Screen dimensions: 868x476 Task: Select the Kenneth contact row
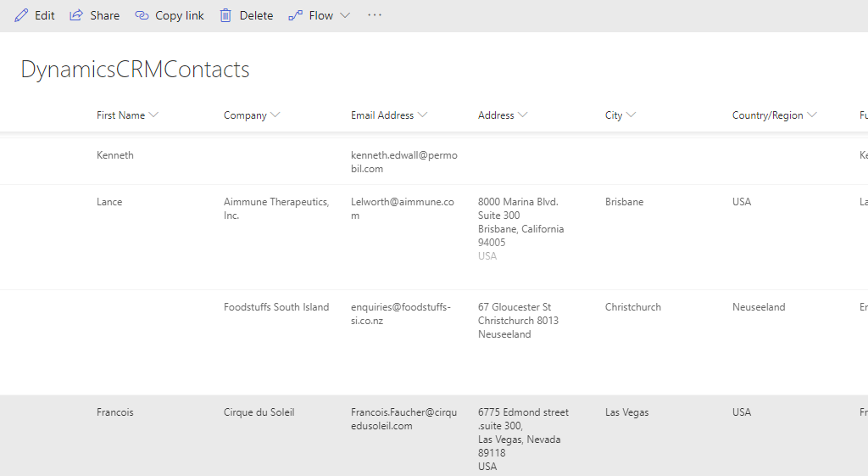coord(115,155)
